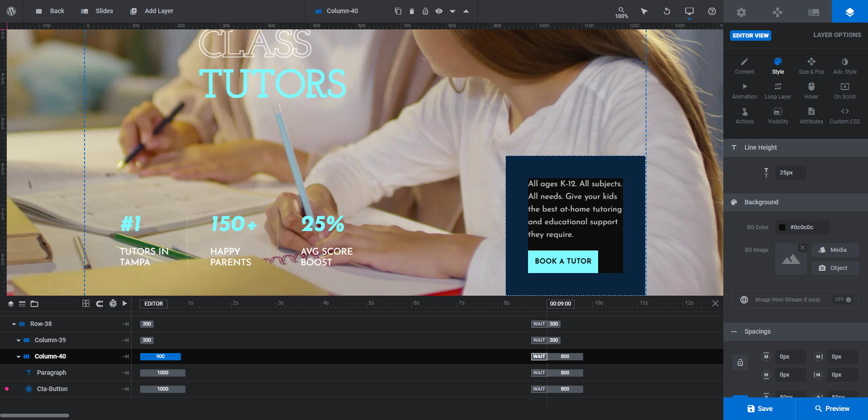Preview the slider module

832,409
